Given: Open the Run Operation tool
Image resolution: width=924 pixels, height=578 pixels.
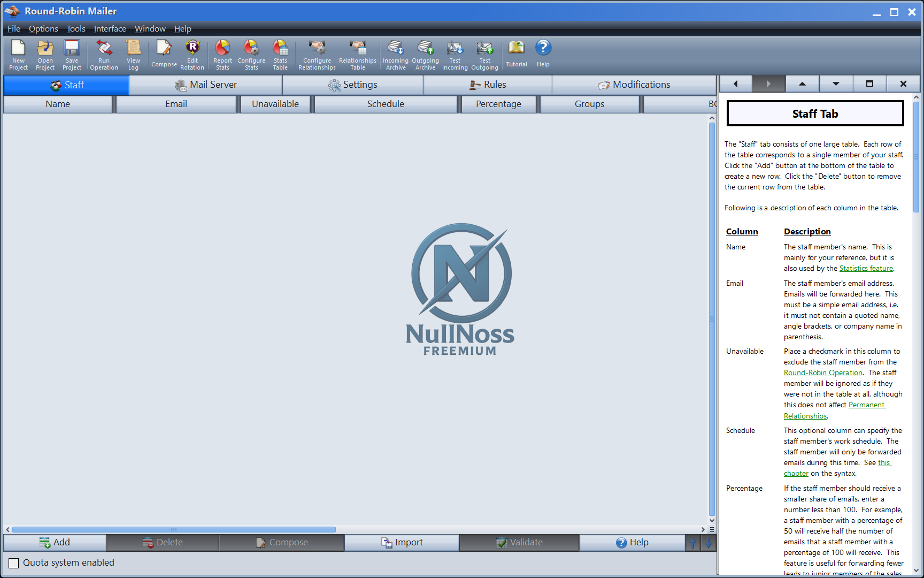Looking at the screenshot, I should click(104, 55).
